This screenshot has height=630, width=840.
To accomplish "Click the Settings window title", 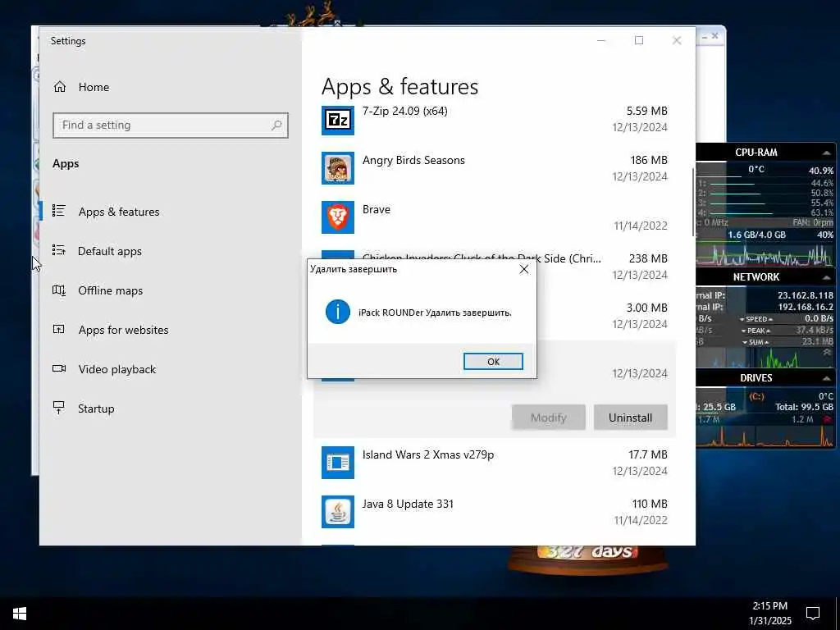I will point(68,41).
